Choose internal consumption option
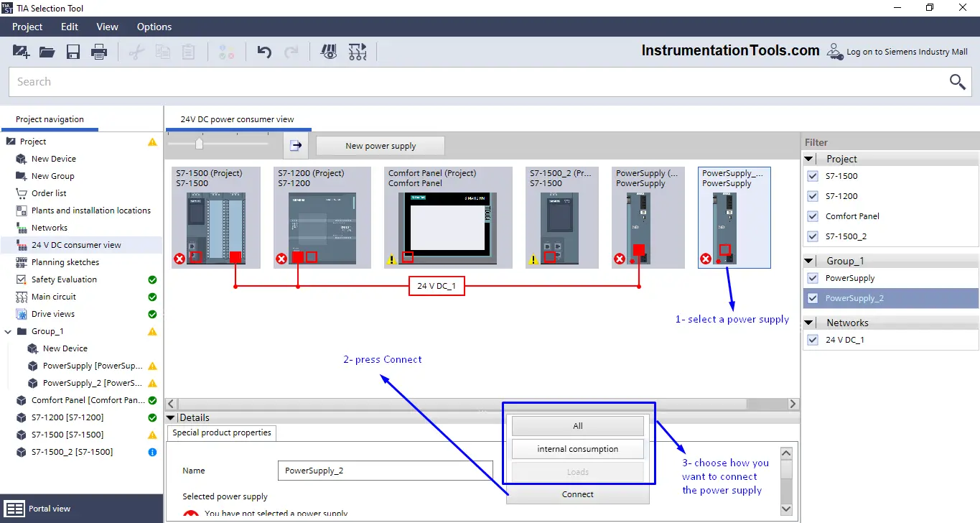Viewport: 980px width, 523px height. click(578, 449)
